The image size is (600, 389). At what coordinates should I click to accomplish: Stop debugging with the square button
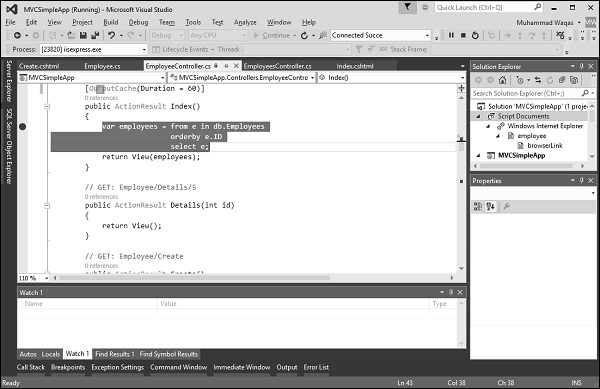(x=463, y=36)
